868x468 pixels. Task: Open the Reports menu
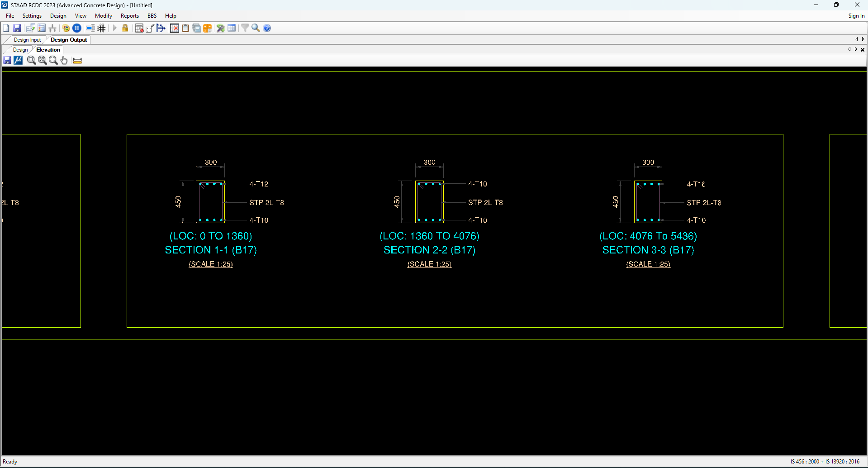point(129,16)
